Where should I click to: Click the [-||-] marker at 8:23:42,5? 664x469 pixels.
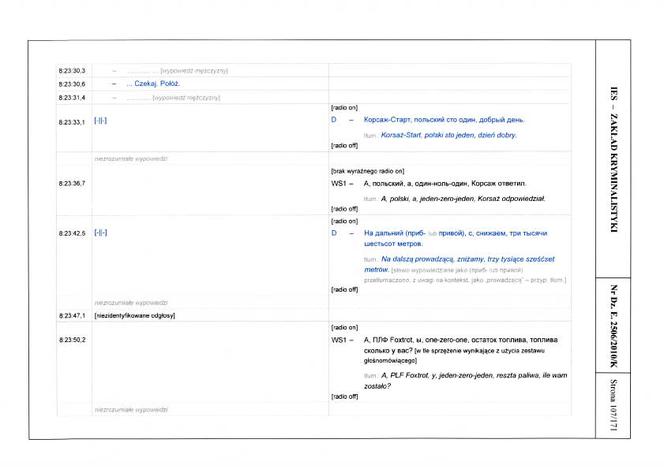pyautogui.click(x=100, y=233)
